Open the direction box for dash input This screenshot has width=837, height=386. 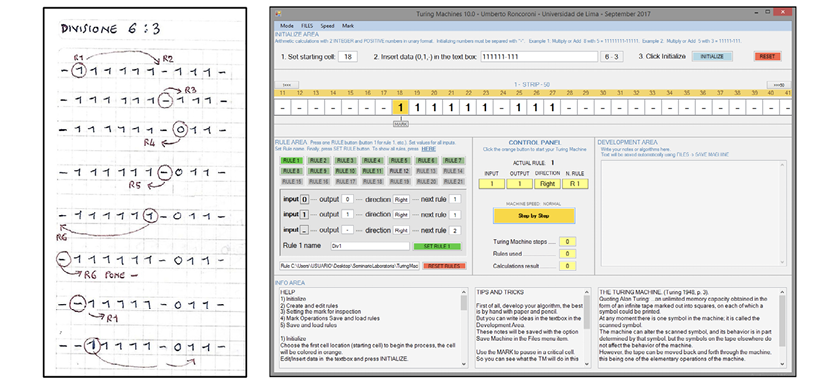(401, 231)
